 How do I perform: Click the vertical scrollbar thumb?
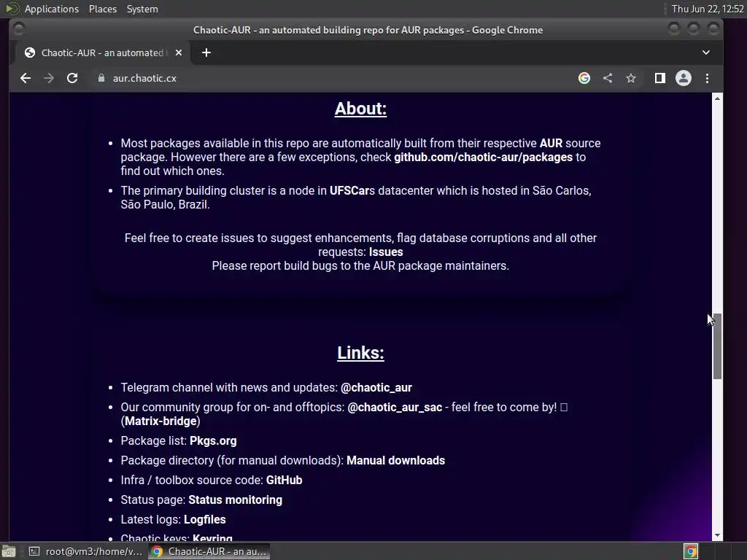click(x=717, y=346)
